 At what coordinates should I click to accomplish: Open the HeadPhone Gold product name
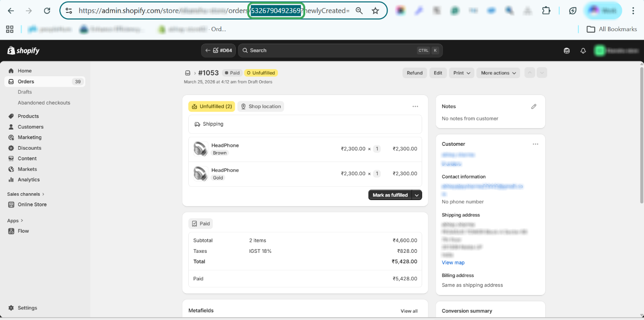[225, 170]
